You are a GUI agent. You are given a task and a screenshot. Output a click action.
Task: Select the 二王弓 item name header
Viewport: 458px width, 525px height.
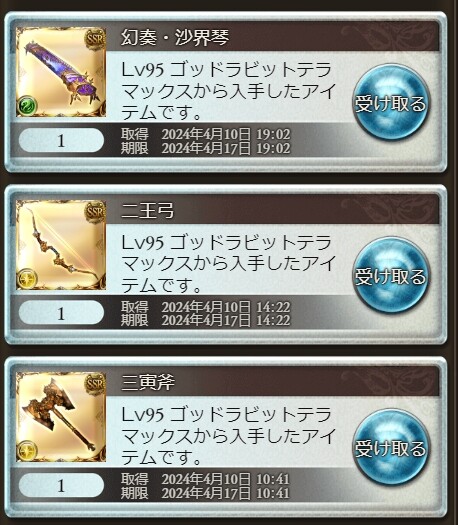[x=272, y=210]
